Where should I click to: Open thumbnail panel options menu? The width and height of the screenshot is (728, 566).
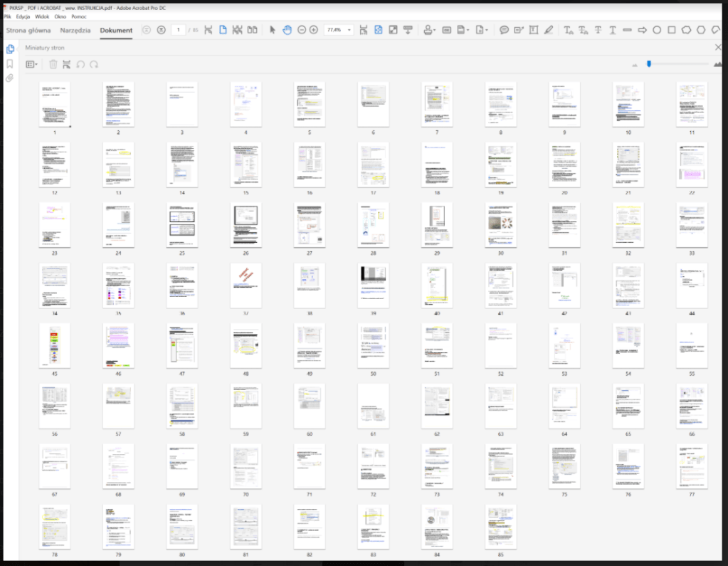tap(32, 64)
